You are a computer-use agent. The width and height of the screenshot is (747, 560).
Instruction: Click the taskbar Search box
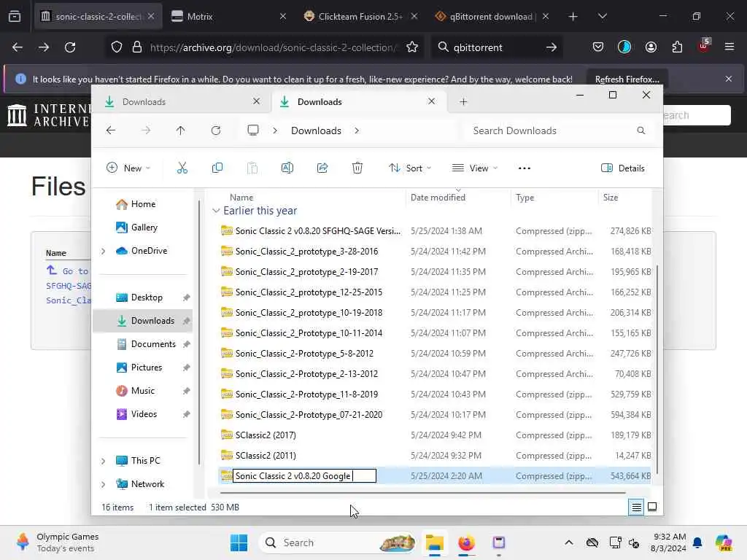click(338, 542)
